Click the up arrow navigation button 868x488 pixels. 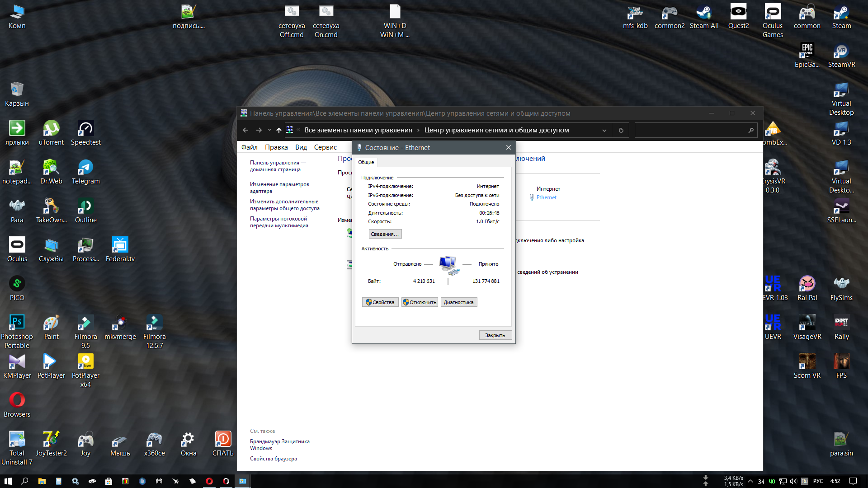click(x=278, y=130)
